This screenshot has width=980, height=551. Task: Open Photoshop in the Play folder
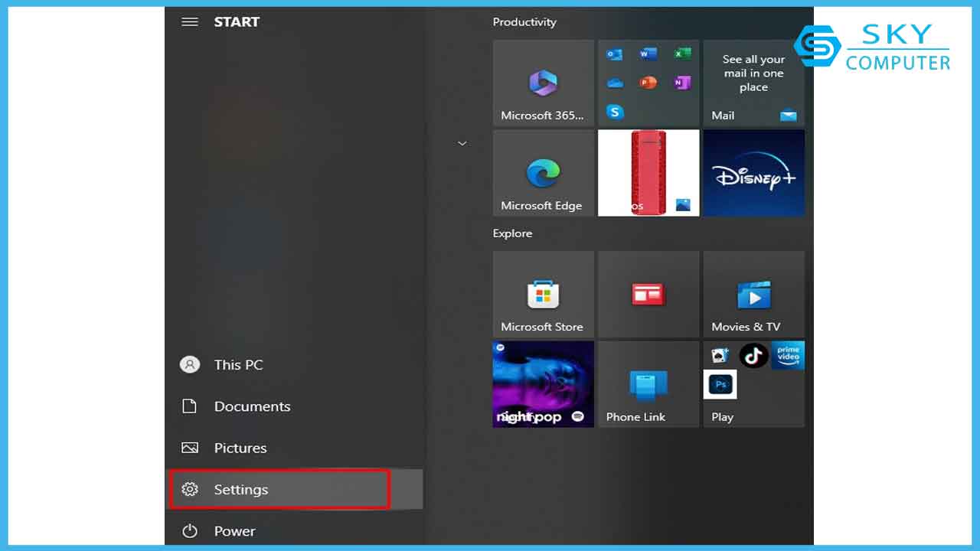(x=720, y=384)
